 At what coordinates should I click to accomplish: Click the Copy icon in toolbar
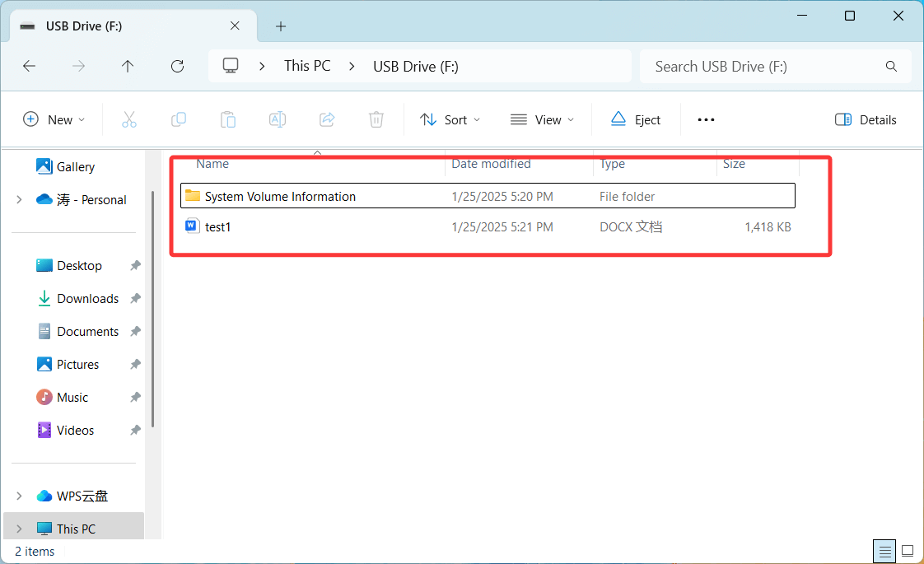coord(179,119)
